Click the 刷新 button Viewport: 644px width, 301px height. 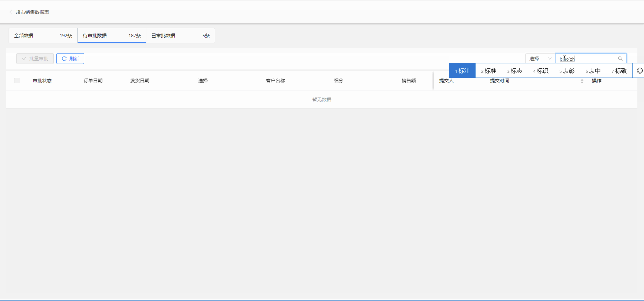[70, 59]
